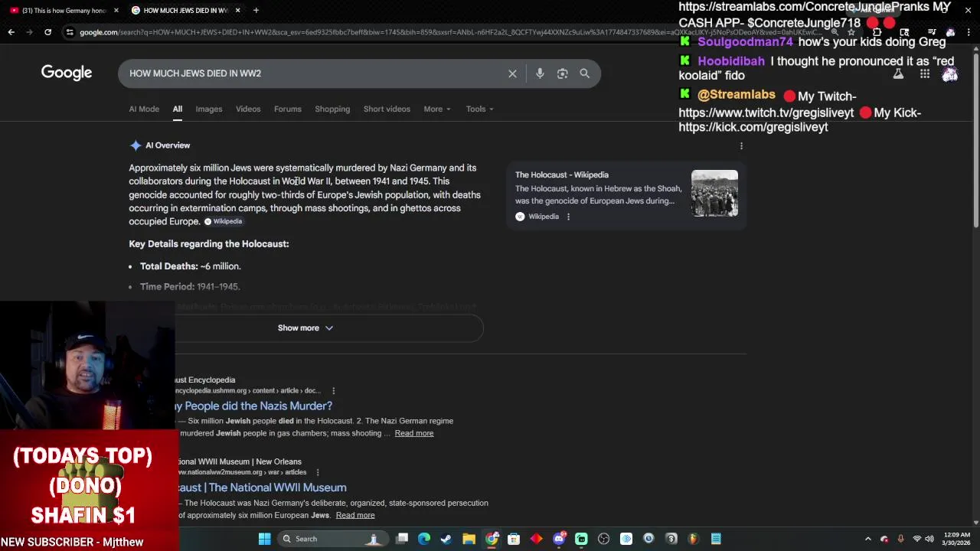980x551 pixels.
Task: Open File Explorer from the taskbar
Action: (469, 539)
